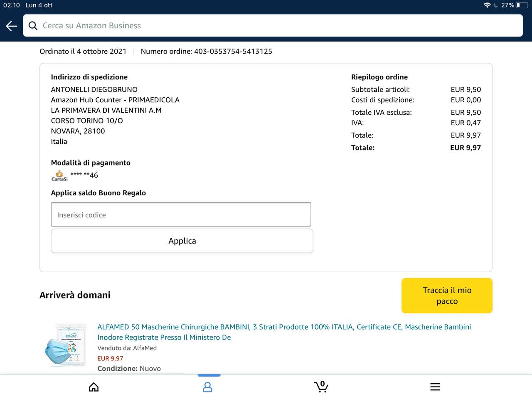Tap the order number 403-0353754-5413125
This screenshot has width=532, height=399.
(x=233, y=52)
